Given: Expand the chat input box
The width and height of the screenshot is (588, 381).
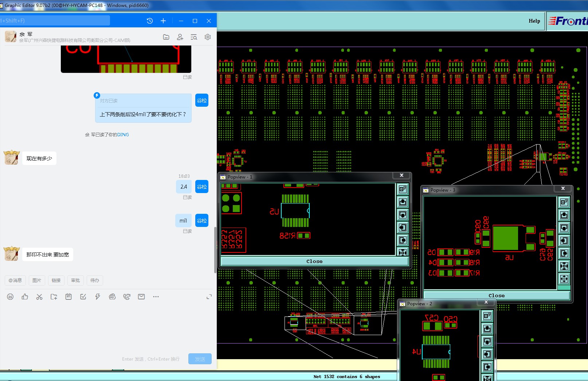Looking at the screenshot, I should pos(209,297).
